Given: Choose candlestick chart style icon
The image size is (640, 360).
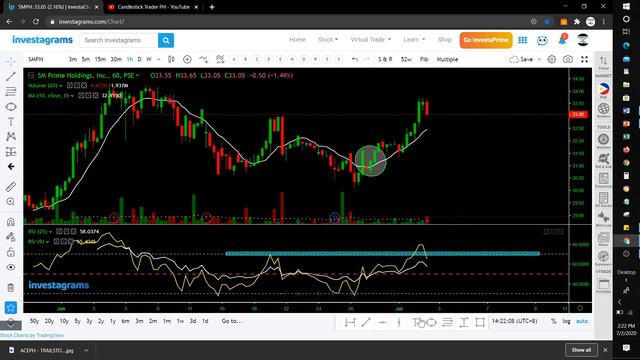Looking at the screenshot, I should 171,60.
